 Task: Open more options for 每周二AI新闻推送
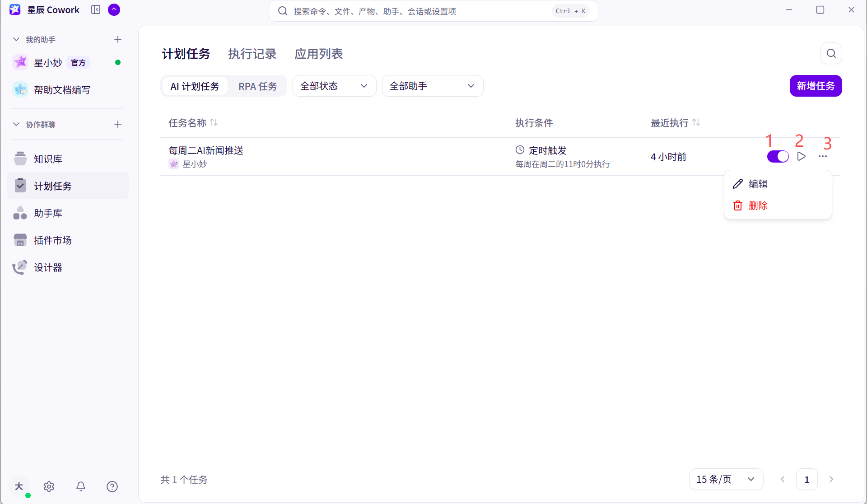[x=823, y=157]
